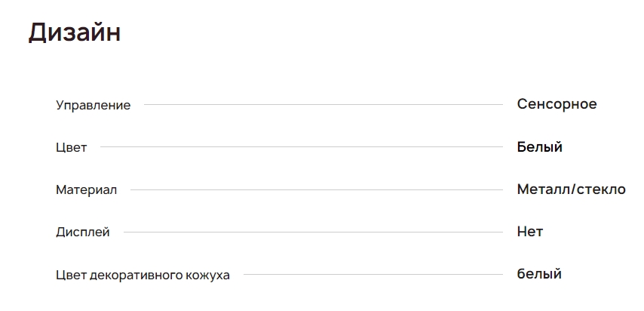The height and width of the screenshot is (311, 644).
Task: Click the Управление spec label
Action: (93, 105)
